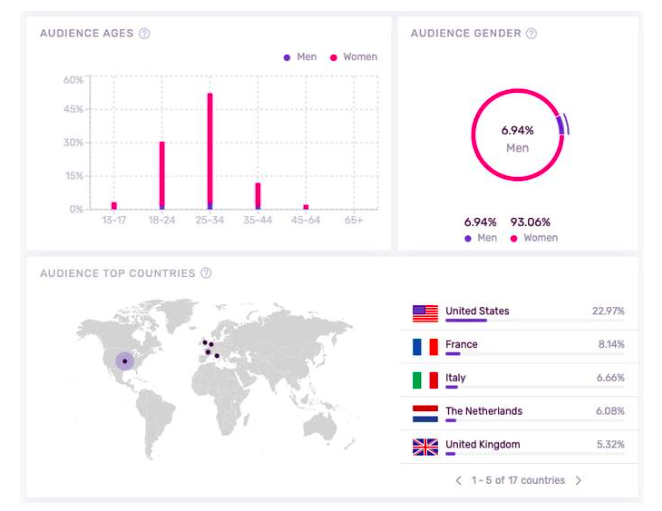Toggle Women series in ages chart legend

(x=353, y=57)
